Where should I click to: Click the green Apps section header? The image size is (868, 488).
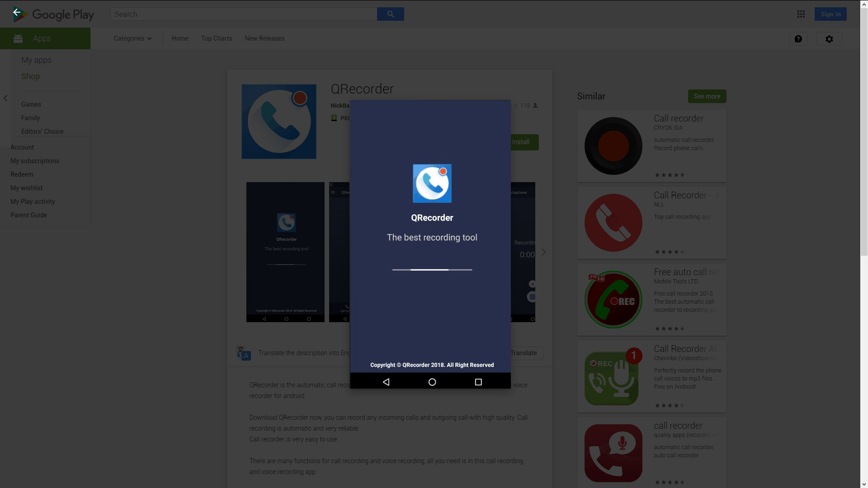(45, 38)
